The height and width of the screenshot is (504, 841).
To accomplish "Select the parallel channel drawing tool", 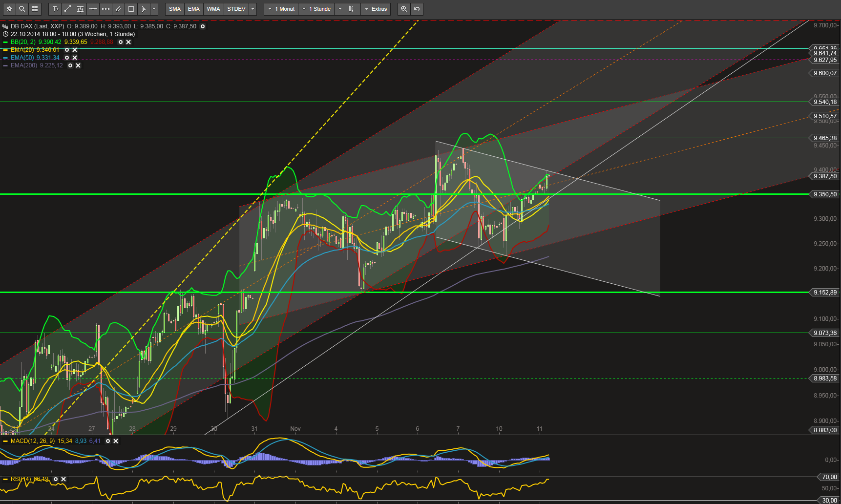I will 119,9.
